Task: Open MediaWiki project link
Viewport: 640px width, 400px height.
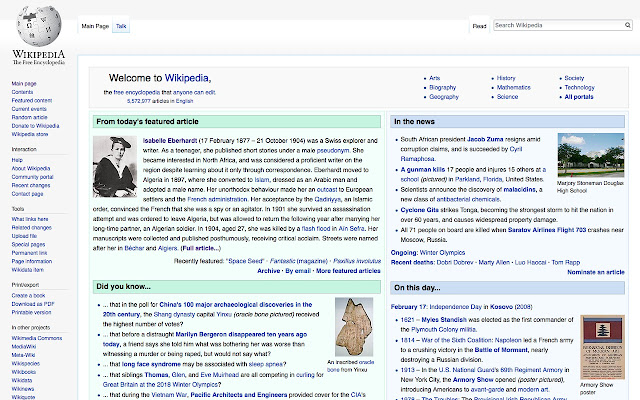Action: click(24, 347)
